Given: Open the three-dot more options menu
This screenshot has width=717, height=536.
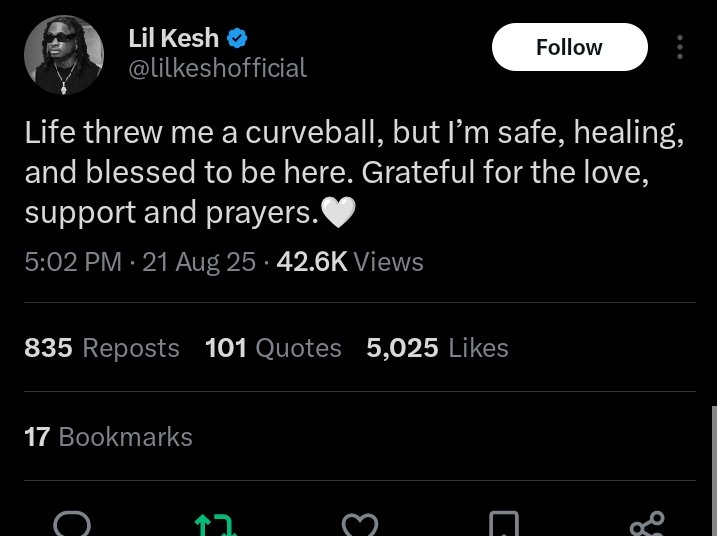Looking at the screenshot, I should coord(681,47).
